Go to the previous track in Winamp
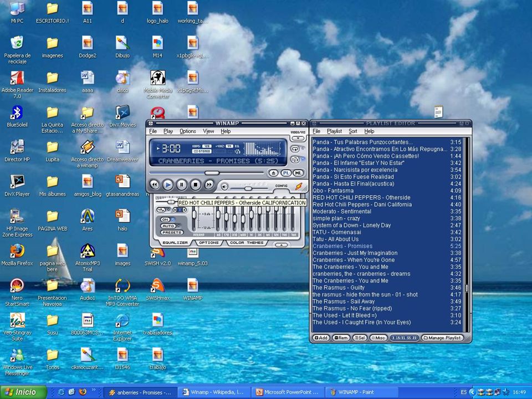 155,185
